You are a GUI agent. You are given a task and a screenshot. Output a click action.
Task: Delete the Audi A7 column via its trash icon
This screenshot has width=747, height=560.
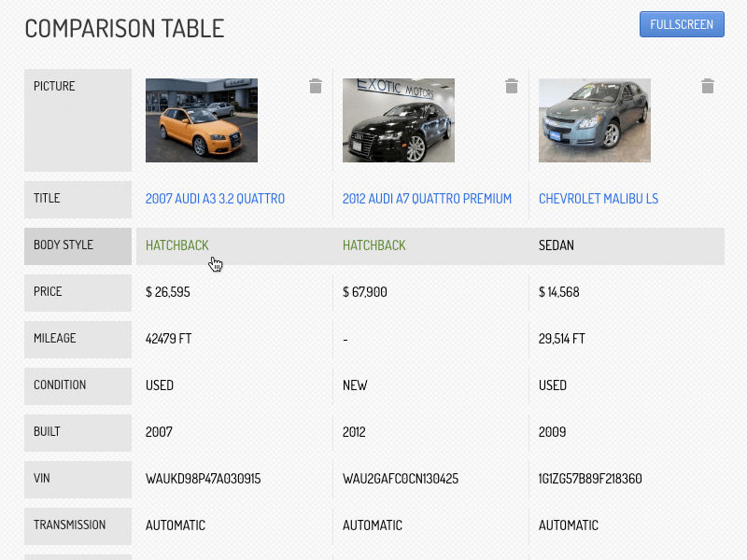tap(512, 86)
